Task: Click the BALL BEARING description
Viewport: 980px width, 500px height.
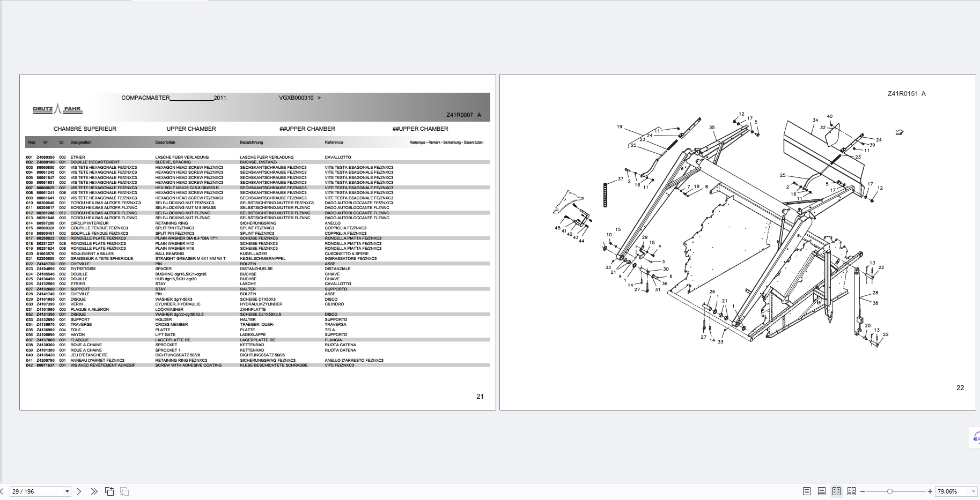Action: click(170, 253)
